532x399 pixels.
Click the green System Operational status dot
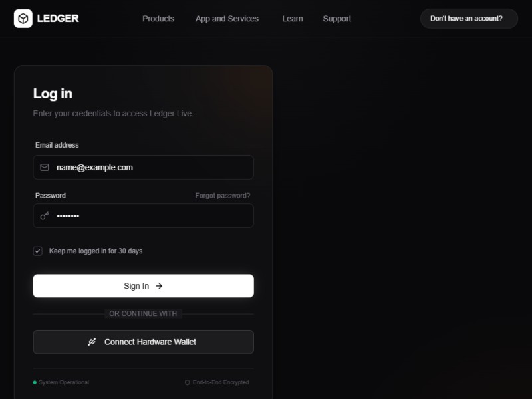coord(35,382)
